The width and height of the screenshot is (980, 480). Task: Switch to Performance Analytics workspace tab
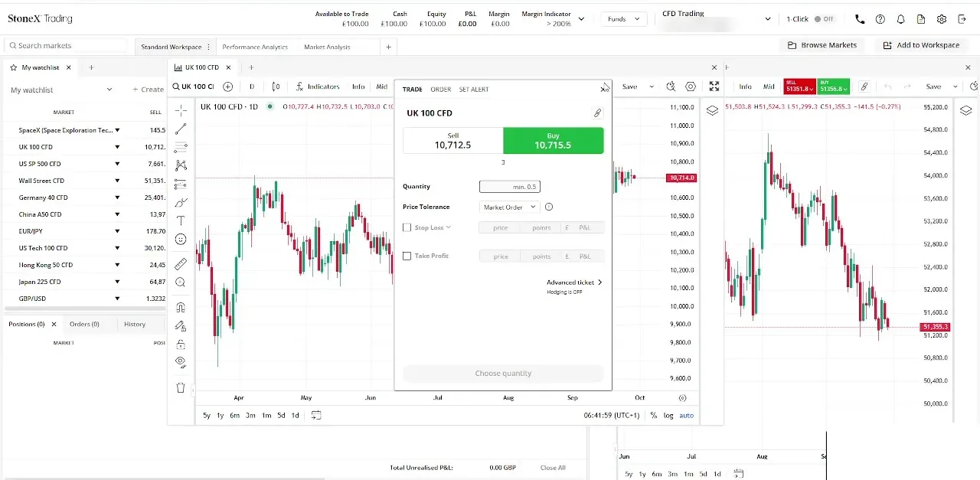click(x=255, y=47)
